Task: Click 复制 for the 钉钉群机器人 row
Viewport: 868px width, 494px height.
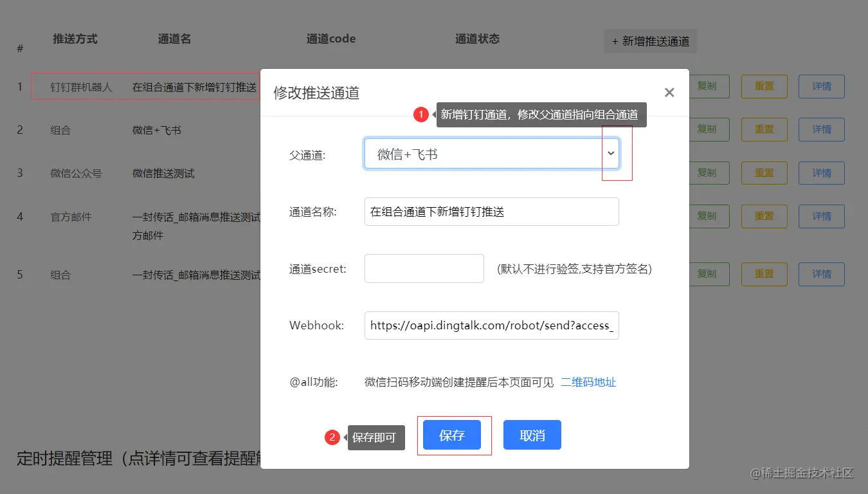Action: point(709,86)
